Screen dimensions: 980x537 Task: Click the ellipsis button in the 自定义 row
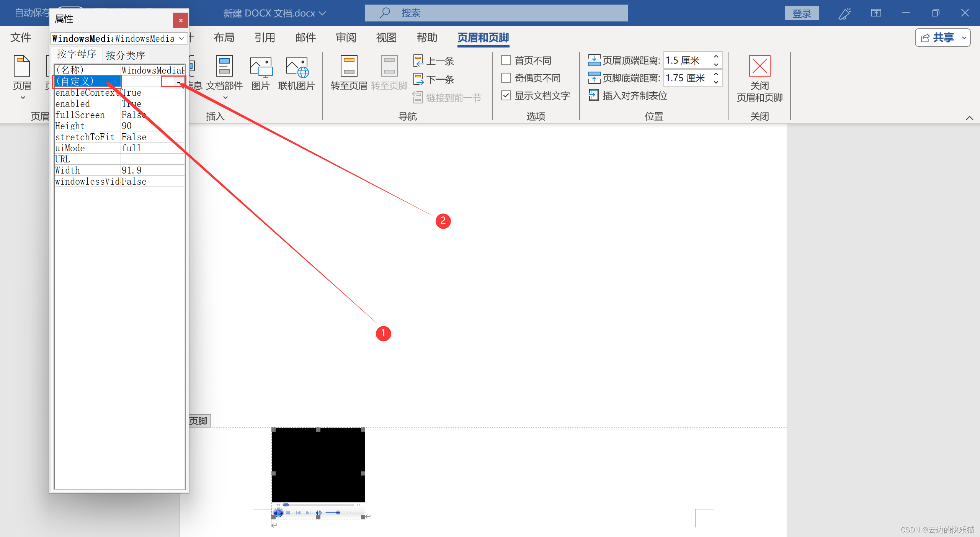pos(178,82)
